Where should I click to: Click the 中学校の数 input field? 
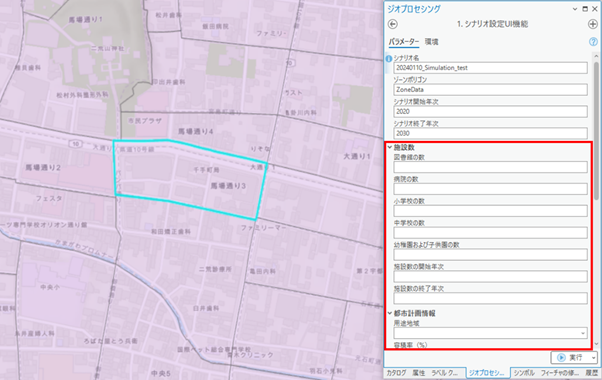(490, 233)
